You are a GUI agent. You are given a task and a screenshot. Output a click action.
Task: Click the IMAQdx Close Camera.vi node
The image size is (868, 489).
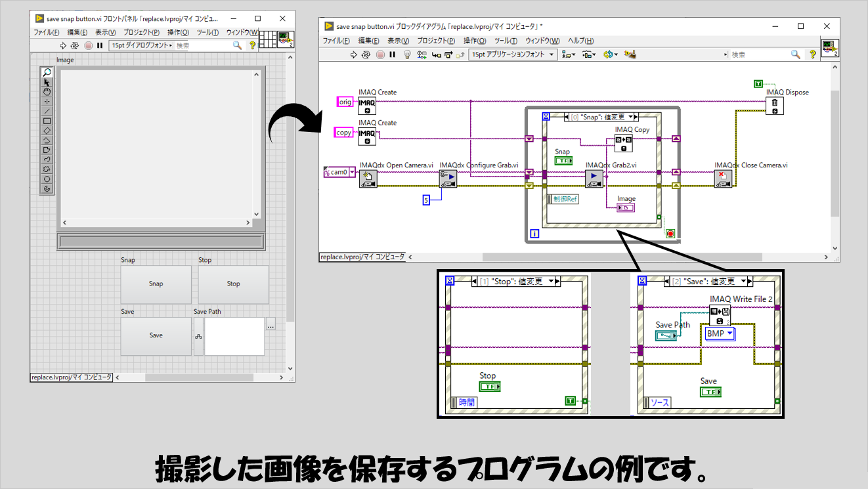point(723,179)
